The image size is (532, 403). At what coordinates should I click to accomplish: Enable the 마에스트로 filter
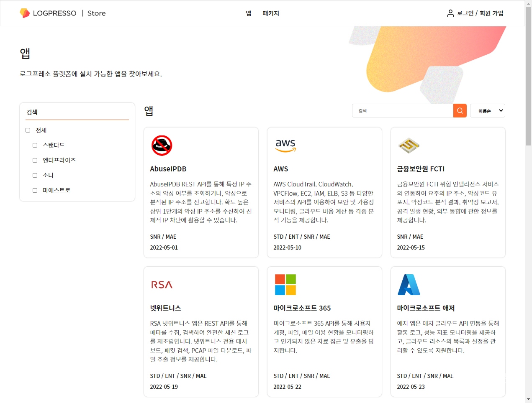35,190
